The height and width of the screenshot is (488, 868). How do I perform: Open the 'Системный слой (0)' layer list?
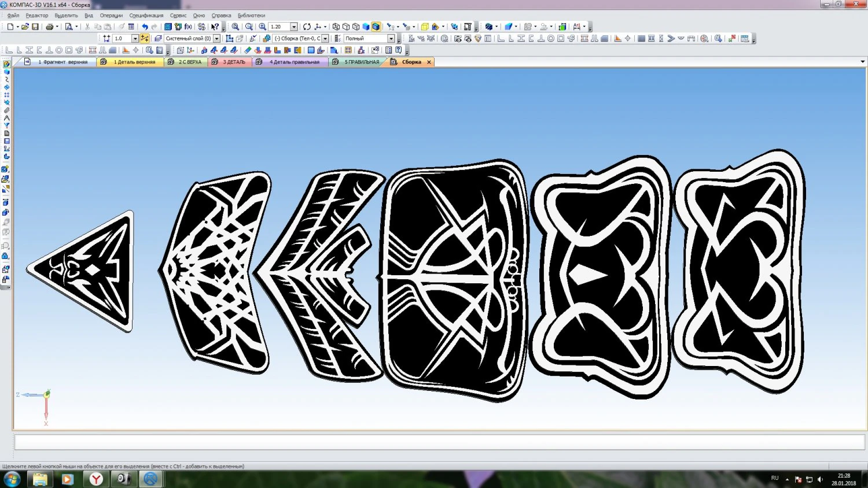[x=216, y=38]
